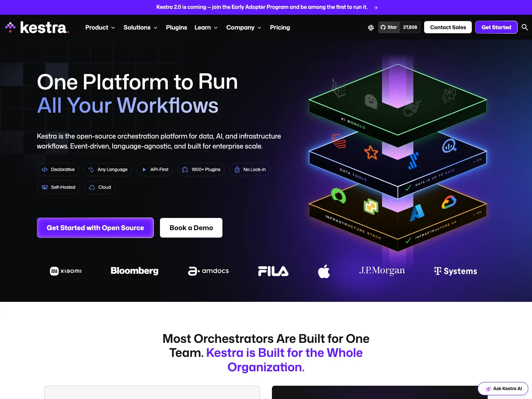The width and height of the screenshot is (532, 399).
Task: Expand the Learn dropdown menu
Action: 206,27
